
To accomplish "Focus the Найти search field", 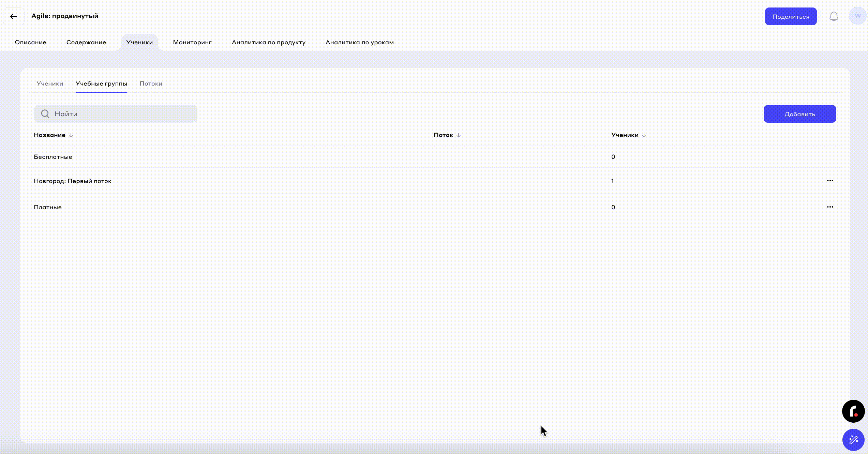I will pyautogui.click(x=123, y=114).
